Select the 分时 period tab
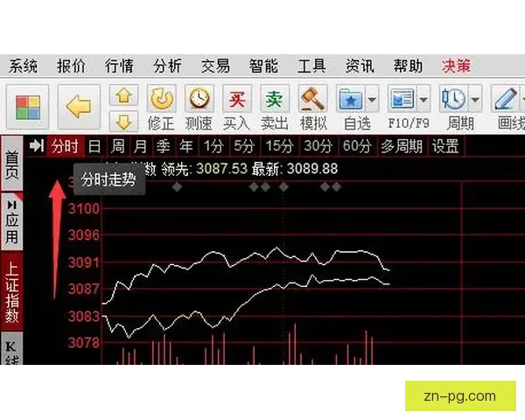This screenshot has width=525, height=420. pyautogui.click(x=65, y=146)
